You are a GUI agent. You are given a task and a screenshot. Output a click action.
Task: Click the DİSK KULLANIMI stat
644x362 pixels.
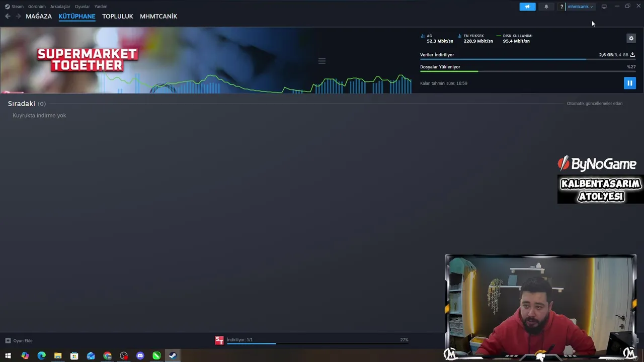(514, 38)
